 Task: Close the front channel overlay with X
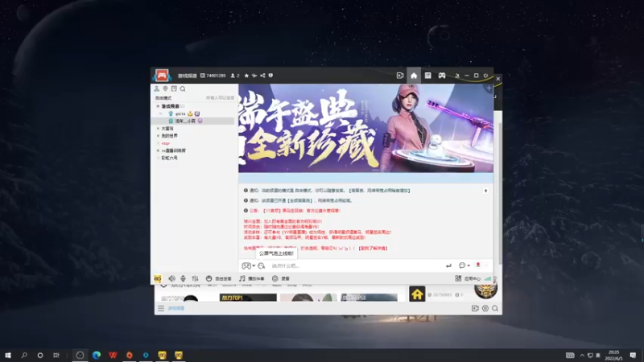click(498, 79)
